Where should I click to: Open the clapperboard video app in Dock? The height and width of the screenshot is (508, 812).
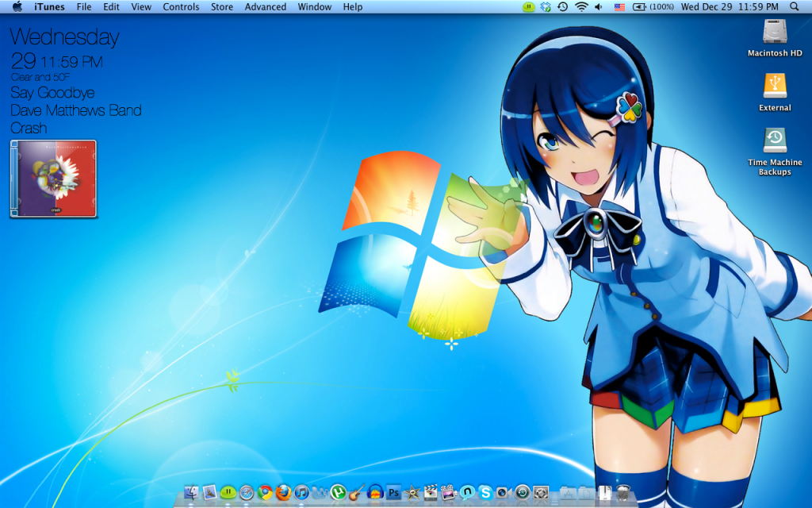(x=430, y=492)
